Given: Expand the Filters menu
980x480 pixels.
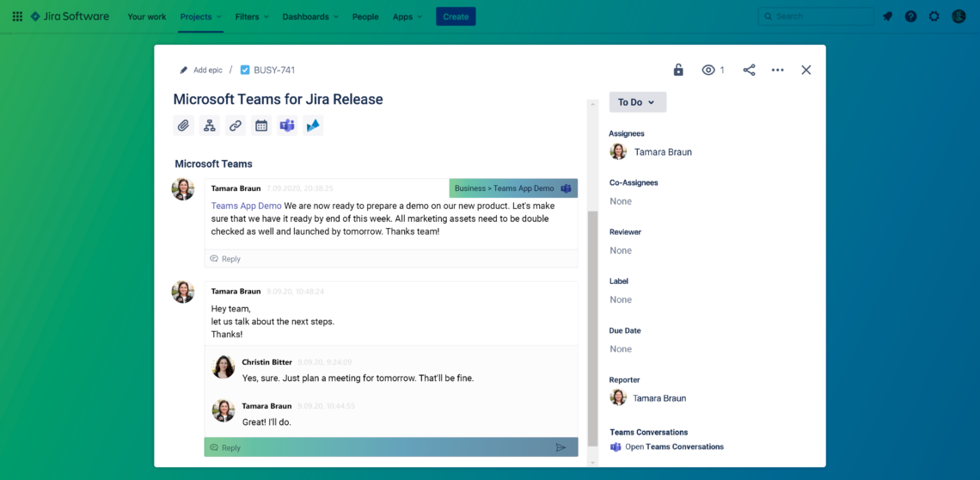Looking at the screenshot, I should click(252, 17).
